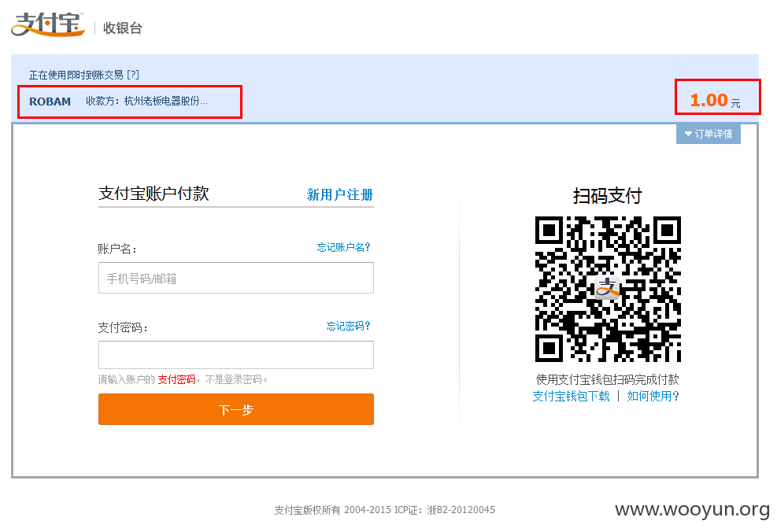The image size is (777, 532).
Task: Click the 忘记账户名? link
Action: click(x=343, y=247)
